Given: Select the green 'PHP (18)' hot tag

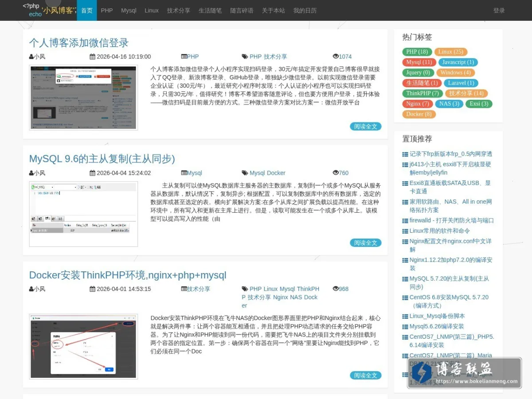Looking at the screenshot, I should 417,52.
